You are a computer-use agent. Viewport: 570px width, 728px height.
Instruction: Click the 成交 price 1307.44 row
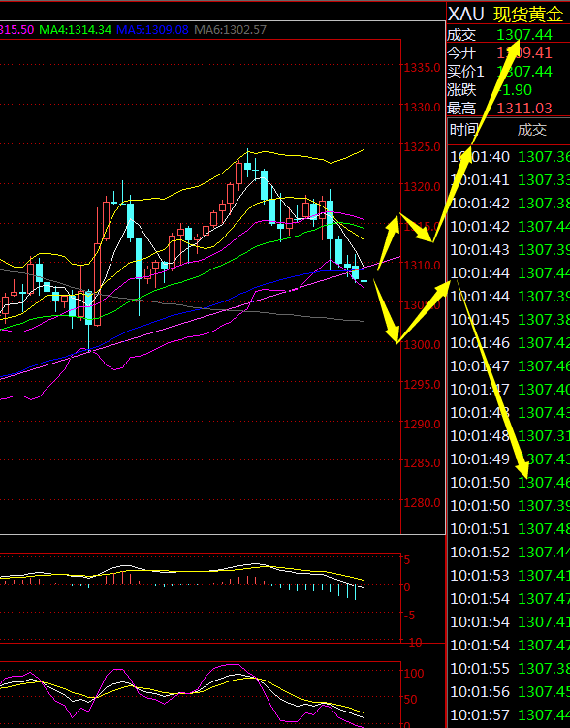(508, 34)
